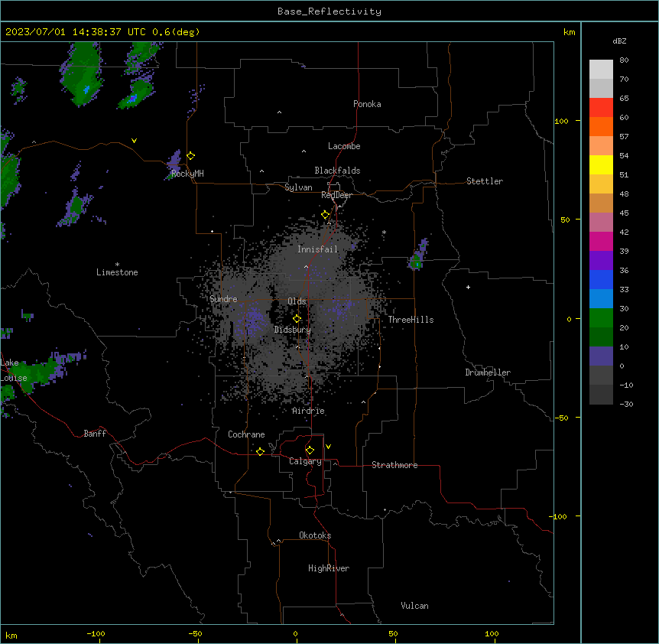Pick the slate blue 0-10 dBZ swatch
The height and width of the screenshot is (644, 659).
pyautogui.click(x=601, y=356)
